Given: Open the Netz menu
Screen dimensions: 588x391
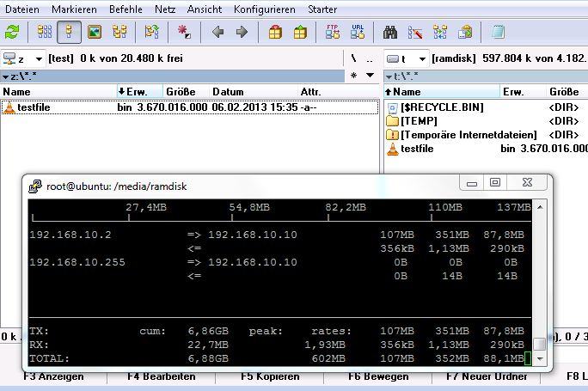Looking at the screenshot, I should point(165,9).
